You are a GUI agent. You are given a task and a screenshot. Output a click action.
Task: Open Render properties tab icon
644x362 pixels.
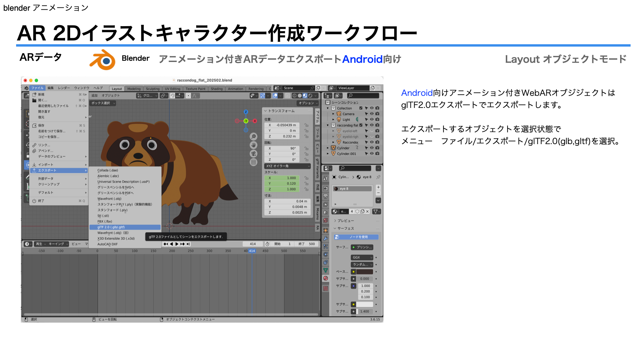click(325, 188)
